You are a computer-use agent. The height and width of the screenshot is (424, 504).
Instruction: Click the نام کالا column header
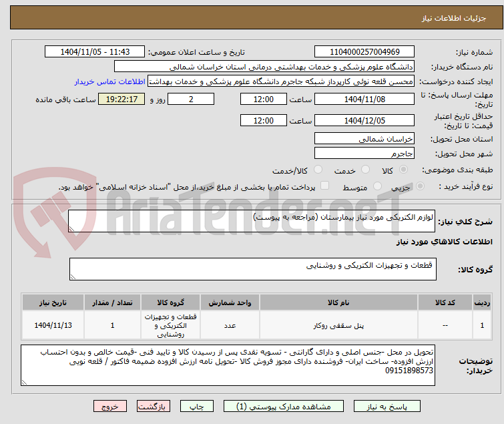click(338, 302)
